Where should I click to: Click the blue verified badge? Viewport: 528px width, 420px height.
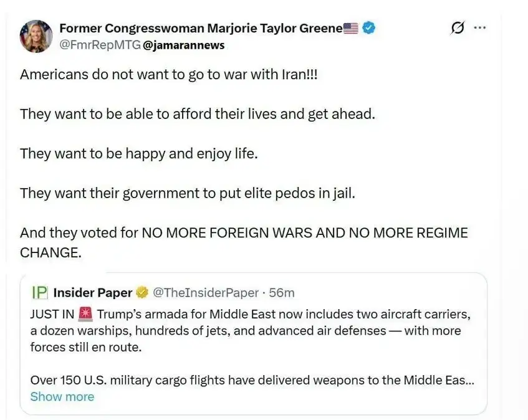point(368,28)
